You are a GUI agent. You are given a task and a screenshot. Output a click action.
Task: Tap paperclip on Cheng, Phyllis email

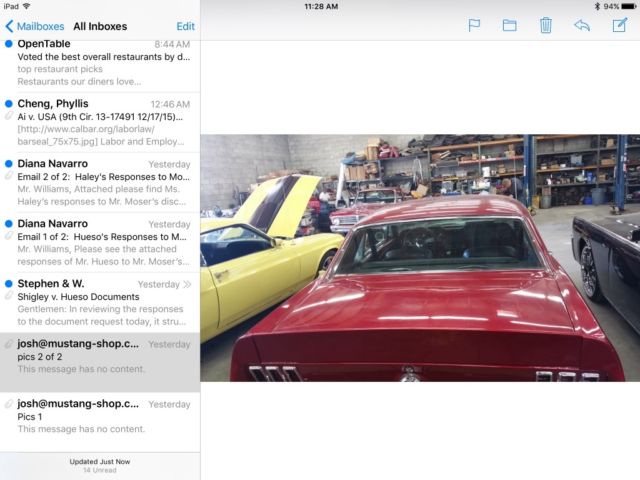(x=9, y=116)
